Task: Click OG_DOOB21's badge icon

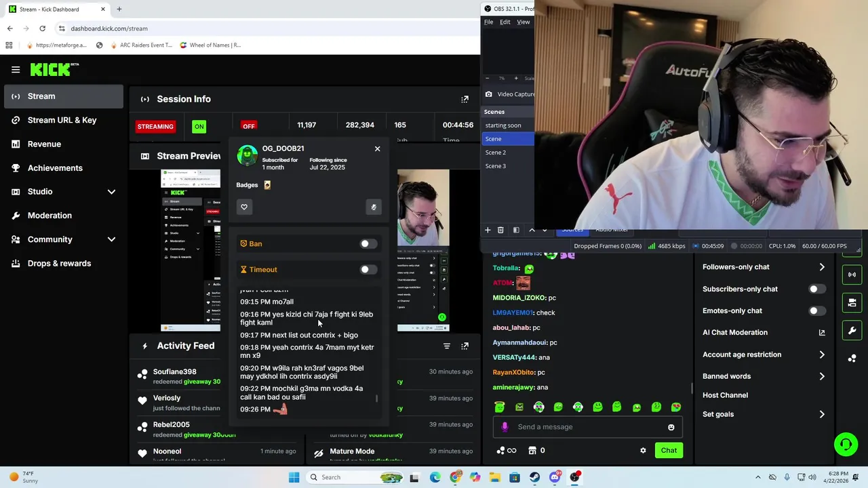Action: coord(267,185)
